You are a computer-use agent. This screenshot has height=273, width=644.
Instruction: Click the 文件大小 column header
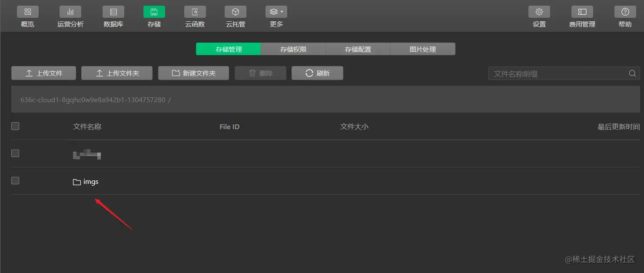pos(354,127)
